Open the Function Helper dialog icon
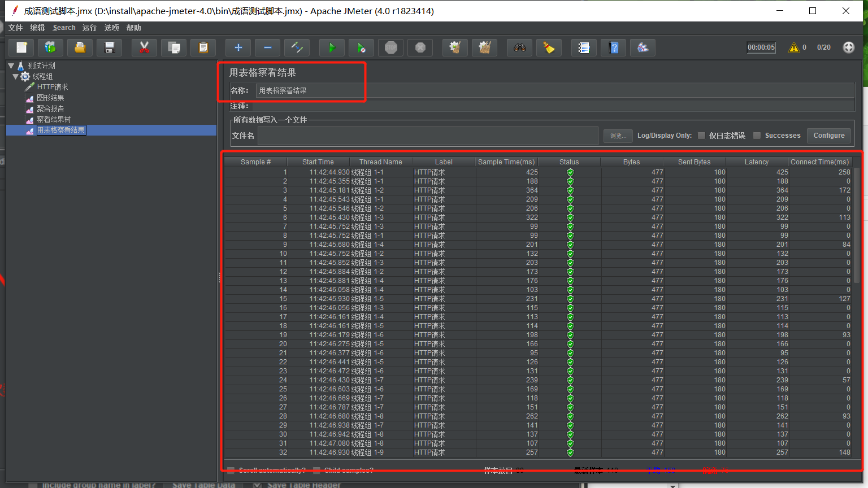This screenshot has width=868, height=488. (x=584, y=48)
